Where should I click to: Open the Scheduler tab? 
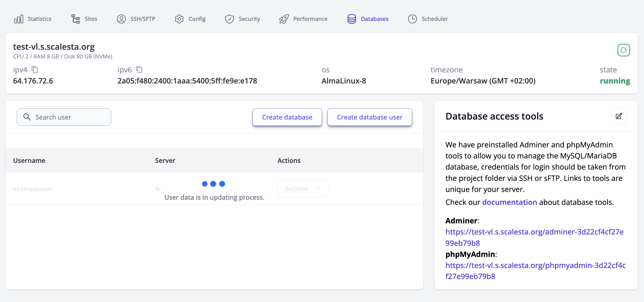click(434, 19)
